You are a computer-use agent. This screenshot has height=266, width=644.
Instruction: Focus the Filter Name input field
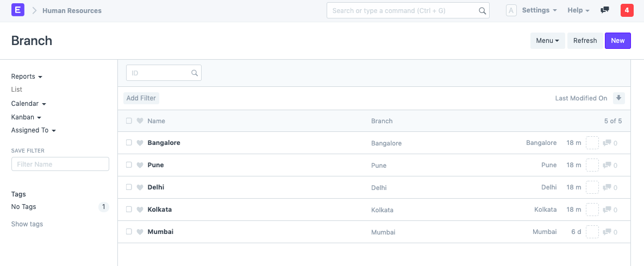(60, 164)
